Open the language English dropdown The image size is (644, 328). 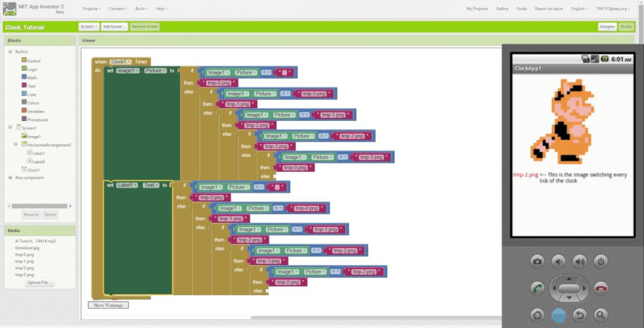click(579, 9)
